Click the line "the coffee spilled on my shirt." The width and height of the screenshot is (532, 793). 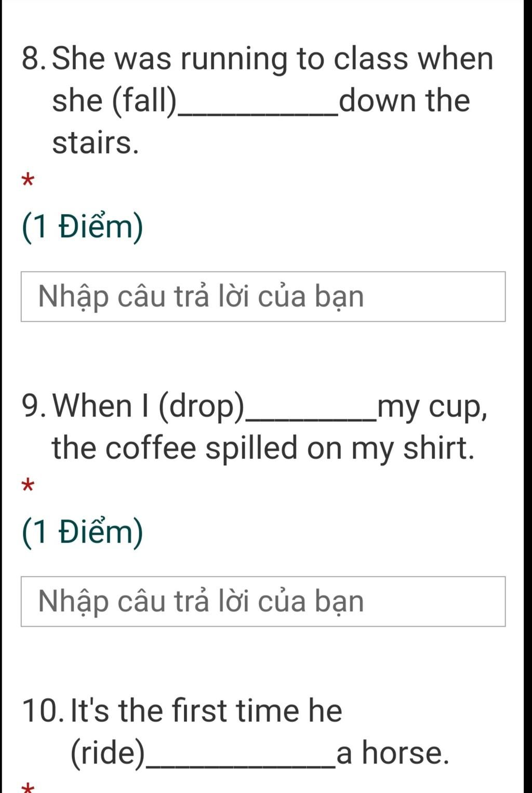pyautogui.click(x=263, y=448)
